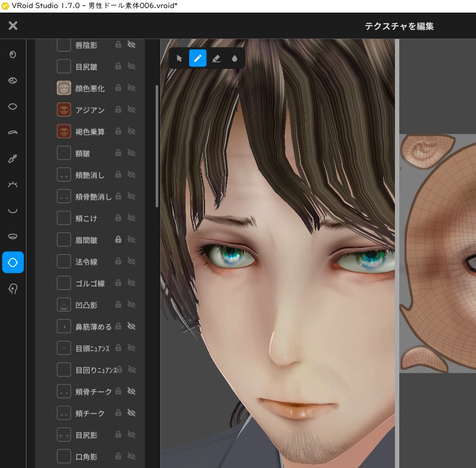The height and width of the screenshot is (468, 476).
Task: Click the UV face texture map
Action: (437, 253)
